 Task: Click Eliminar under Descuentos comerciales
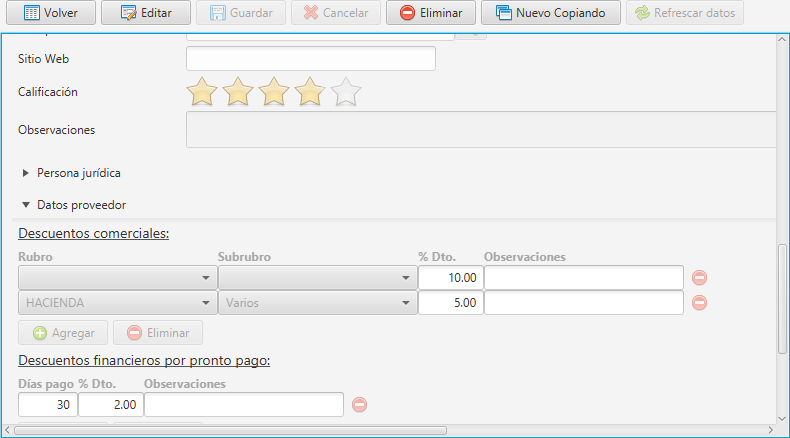coord(158,333)
